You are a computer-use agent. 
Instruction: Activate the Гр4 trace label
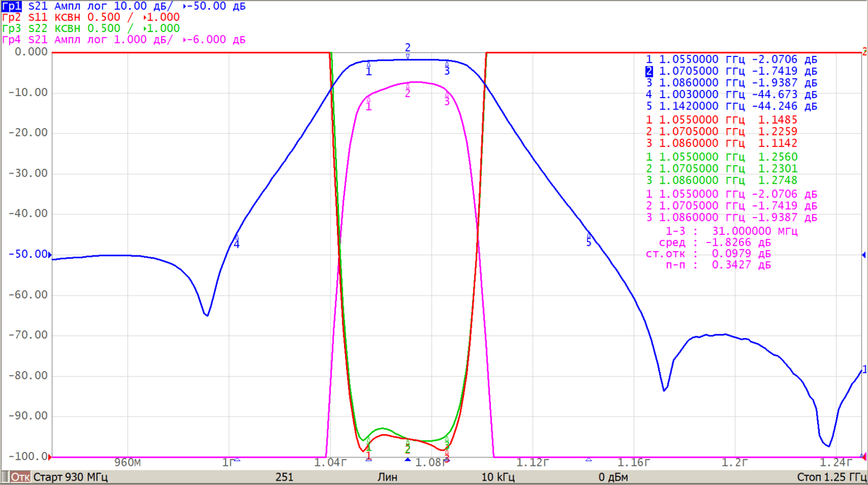(x=11, y=40)
